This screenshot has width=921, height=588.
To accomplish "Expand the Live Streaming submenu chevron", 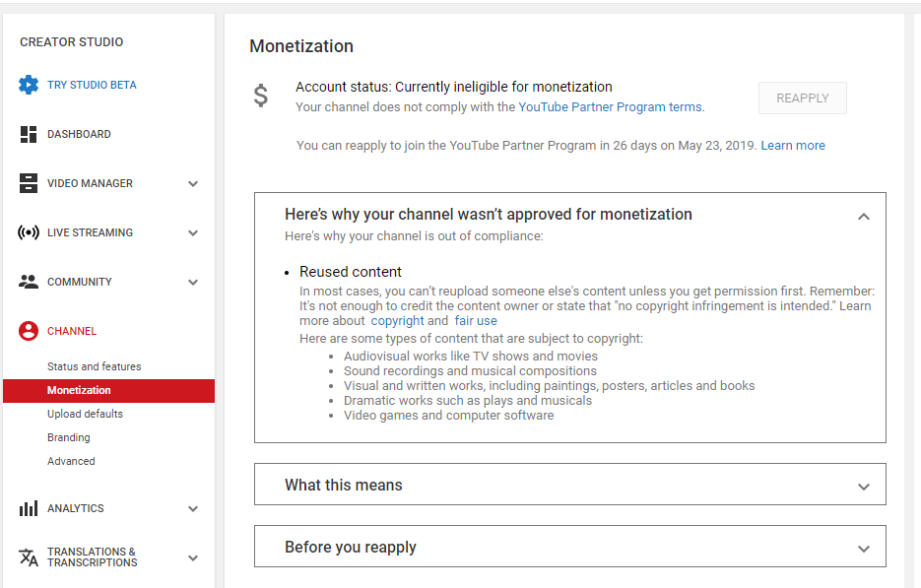I will (193, 233).
